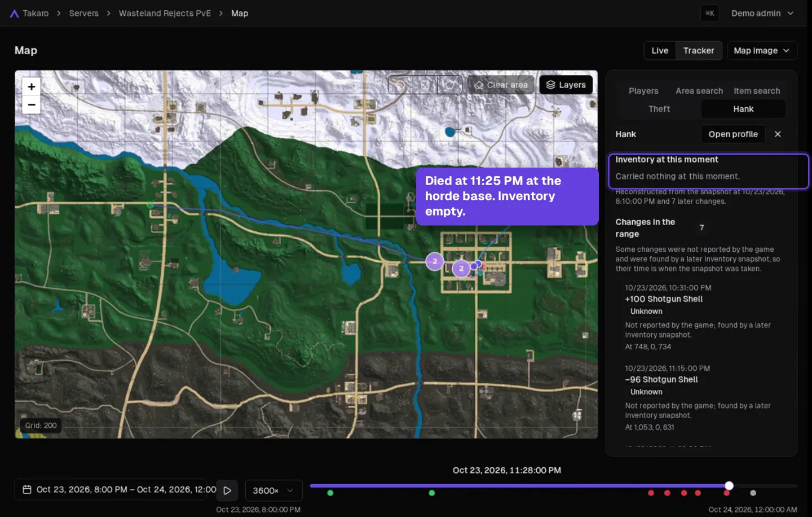Zoom out of the map
This screenshot has width=812, height=517.
[x=32, y=105]
